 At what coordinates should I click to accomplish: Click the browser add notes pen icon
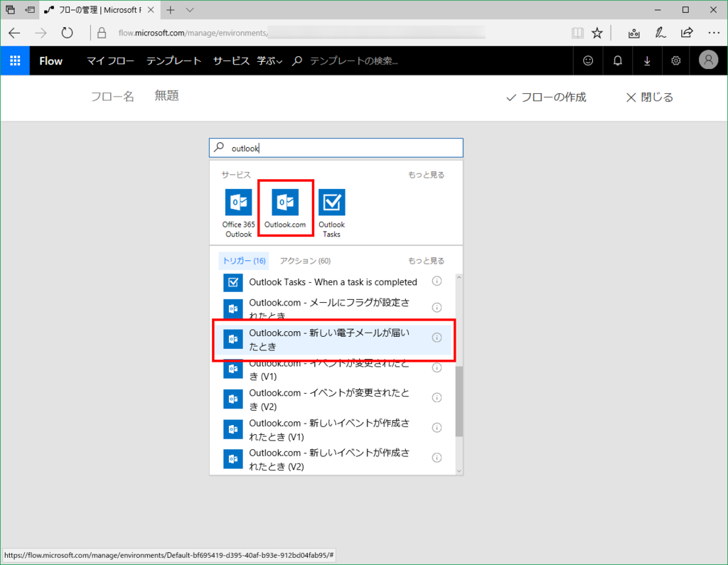pos(660,33)
